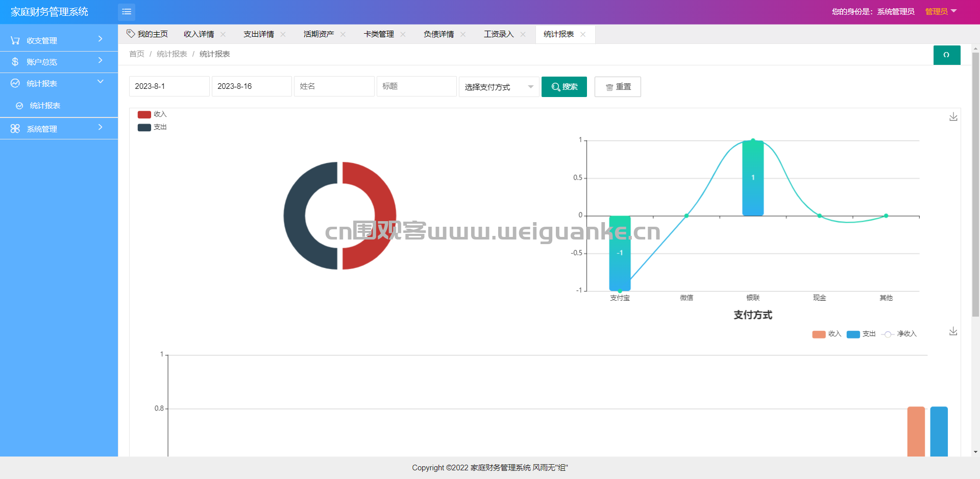Click the chart icon beside 统计报表 menu
This screenshot has width=980, height=479.
point(15,83)
